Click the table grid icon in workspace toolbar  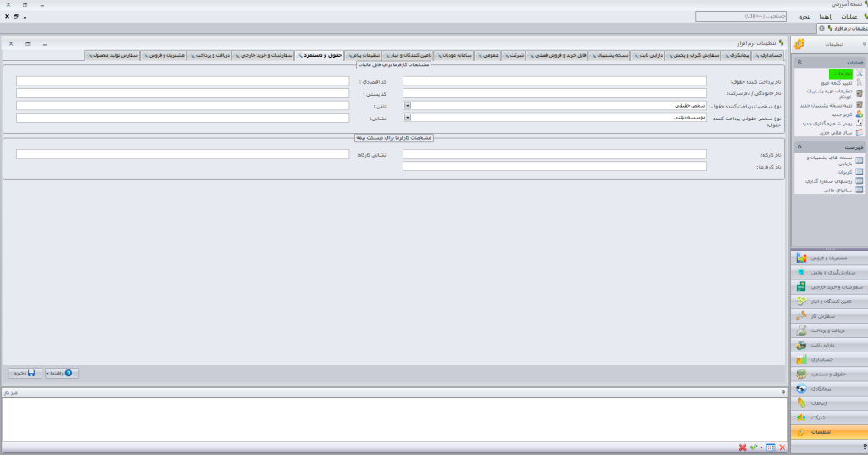(x=771, y=447)
